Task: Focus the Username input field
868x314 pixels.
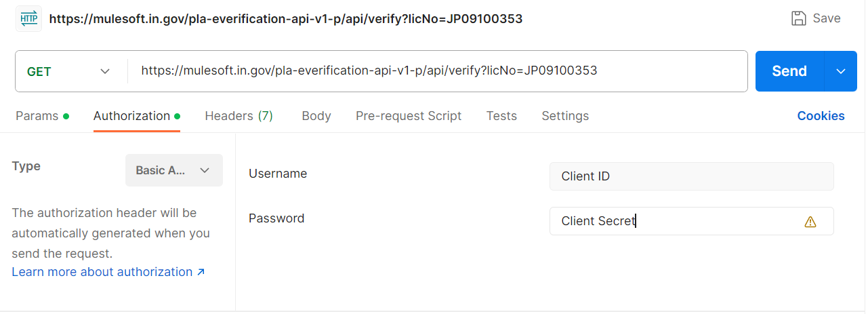Action: 691,176
